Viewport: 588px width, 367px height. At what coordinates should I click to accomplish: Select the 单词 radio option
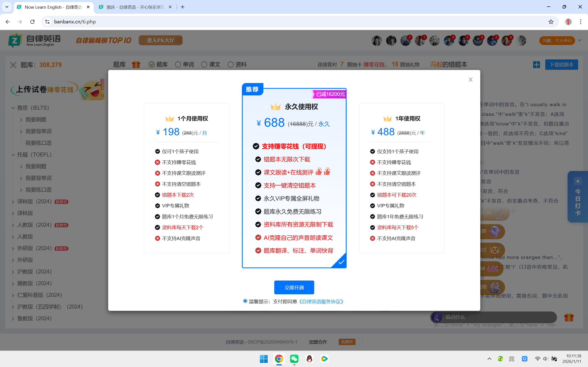[x=178, y=64]
